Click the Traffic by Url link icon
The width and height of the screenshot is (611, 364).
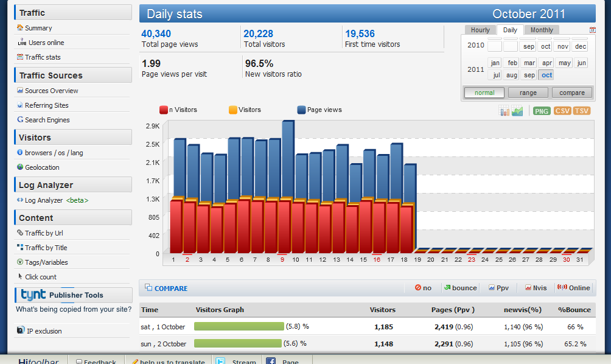coord(20,233)
